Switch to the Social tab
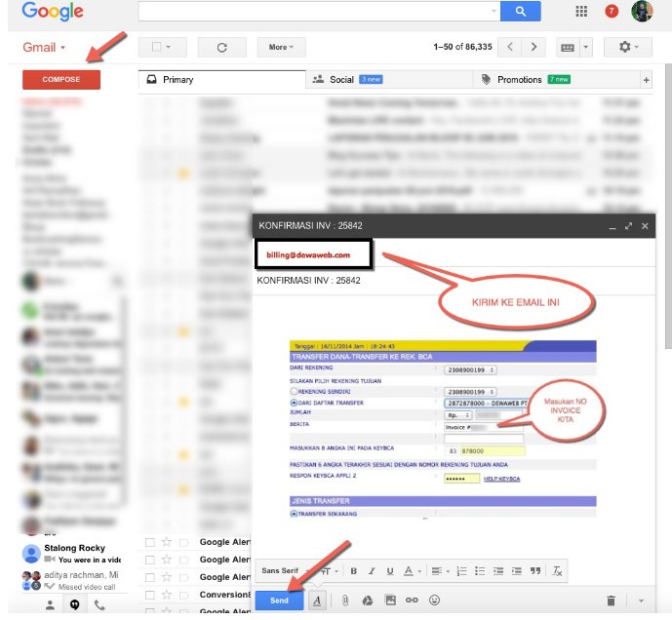Viewport: 672px width, 620px height. (389, 80)
